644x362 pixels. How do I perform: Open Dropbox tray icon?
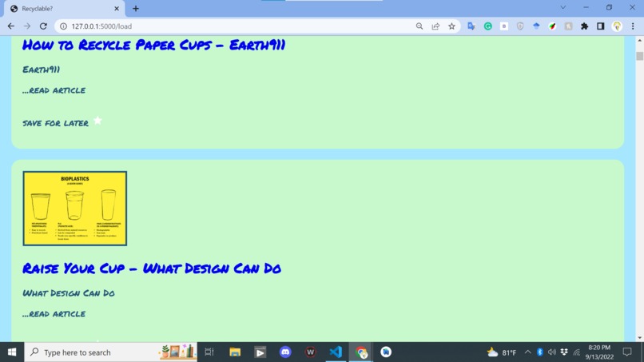tap(564, 352)
